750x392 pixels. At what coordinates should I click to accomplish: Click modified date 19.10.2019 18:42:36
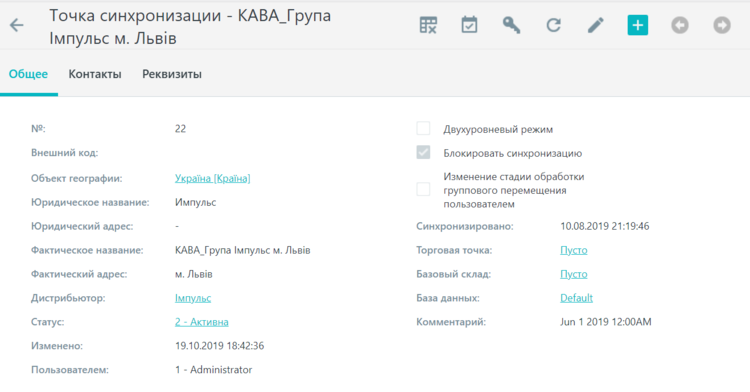pyautogui.click(x=220, y=346)
